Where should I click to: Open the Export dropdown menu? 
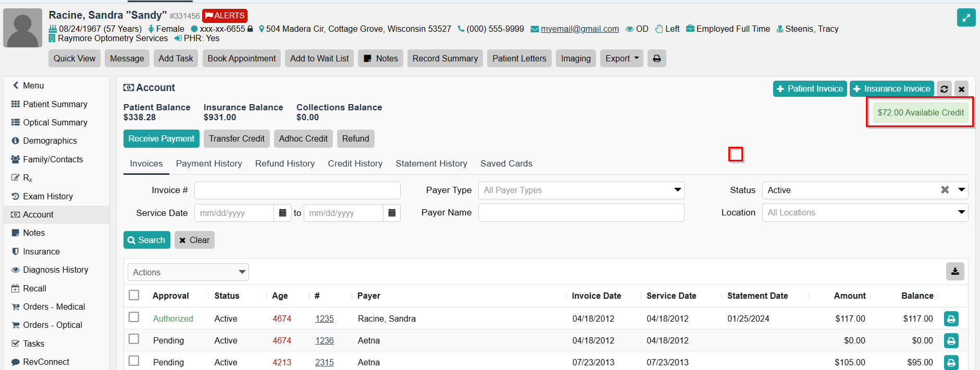point(622,59)
